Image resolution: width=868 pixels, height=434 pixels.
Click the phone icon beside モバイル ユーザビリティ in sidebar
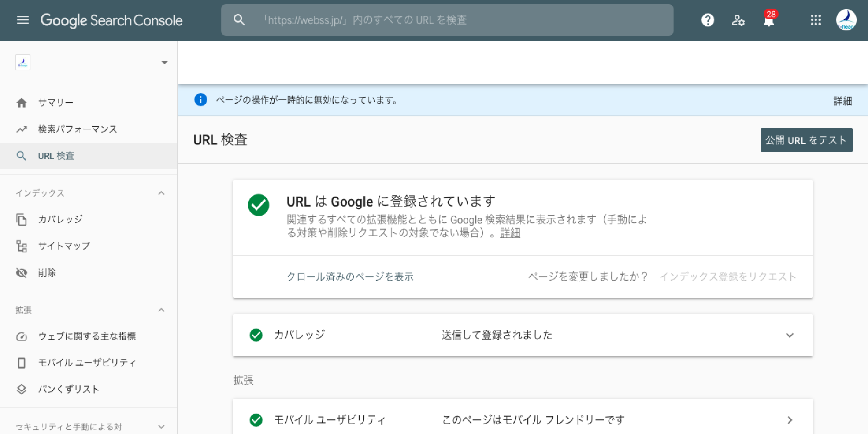pos(21,363)
